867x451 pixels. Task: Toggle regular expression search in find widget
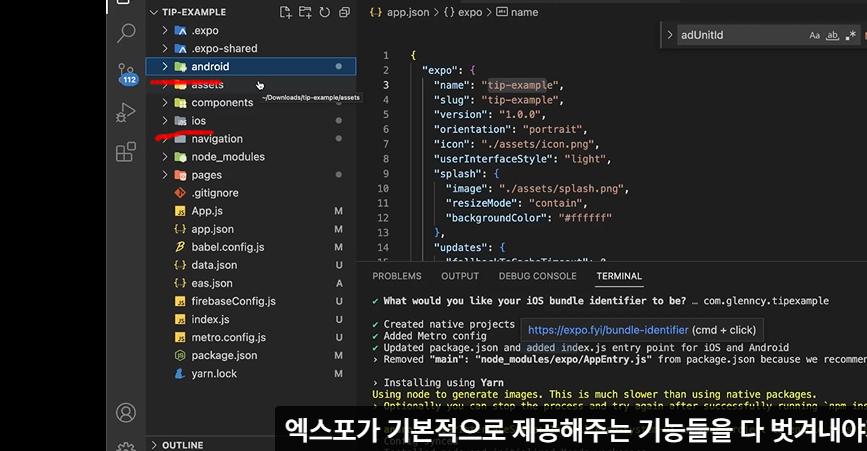(x=851, y=35)
